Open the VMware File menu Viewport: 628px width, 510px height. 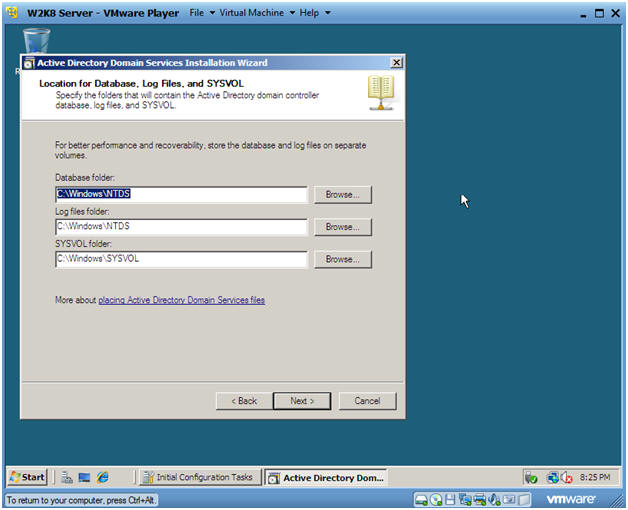(x=197, y=13)
